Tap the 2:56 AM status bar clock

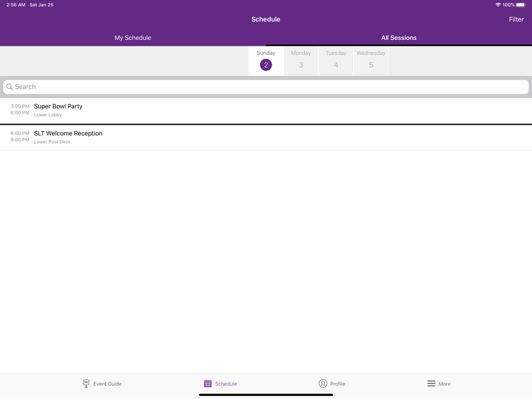(15, 5)
